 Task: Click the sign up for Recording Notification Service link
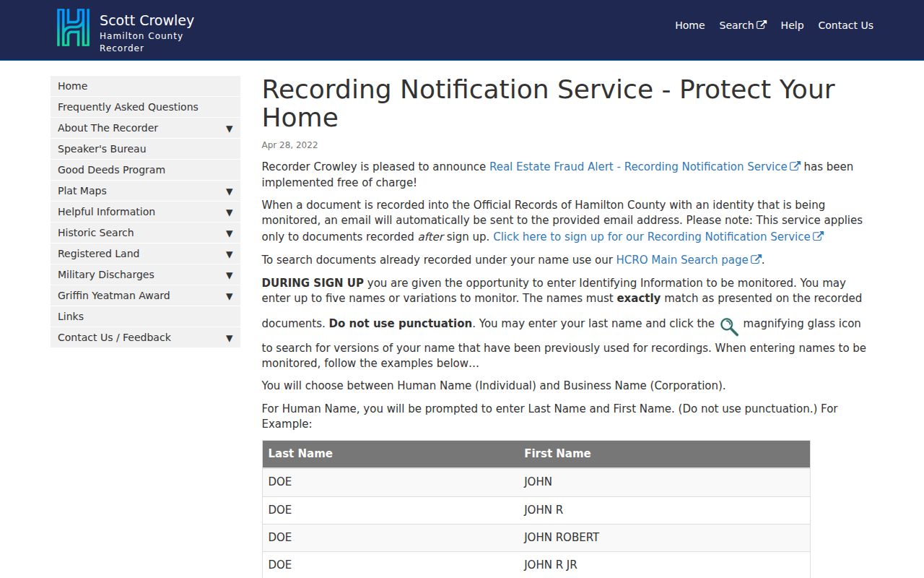(658, 237)
